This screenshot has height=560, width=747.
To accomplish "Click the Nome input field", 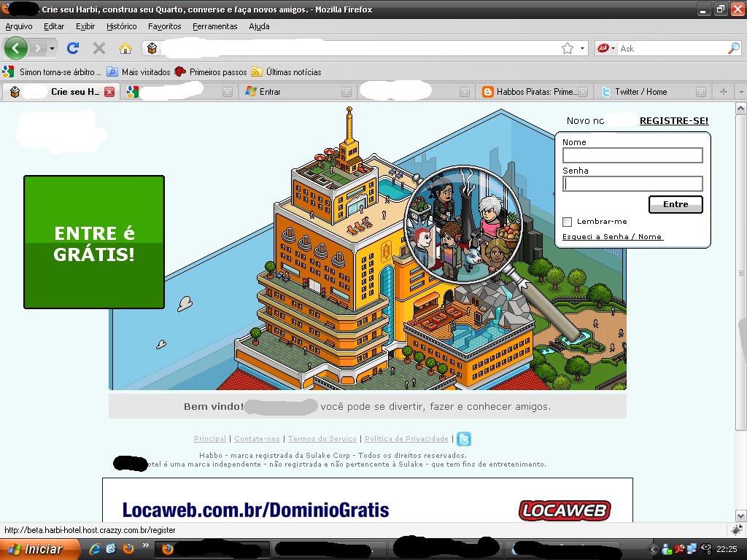I will (632, 155).
